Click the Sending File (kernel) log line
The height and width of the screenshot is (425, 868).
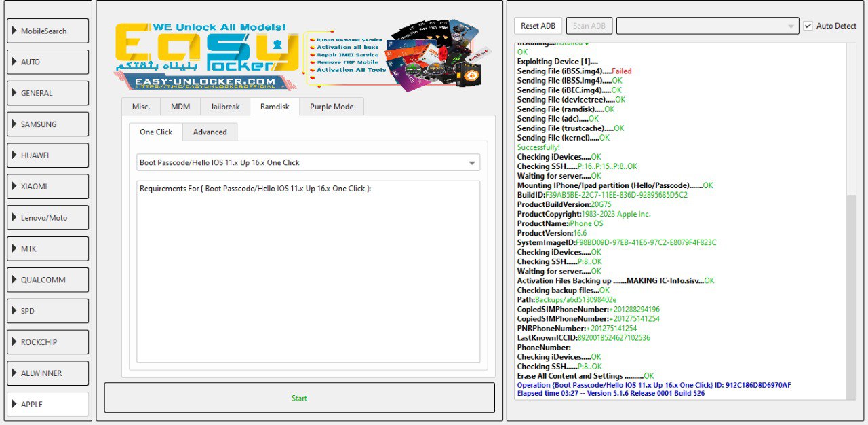[564, 138]
